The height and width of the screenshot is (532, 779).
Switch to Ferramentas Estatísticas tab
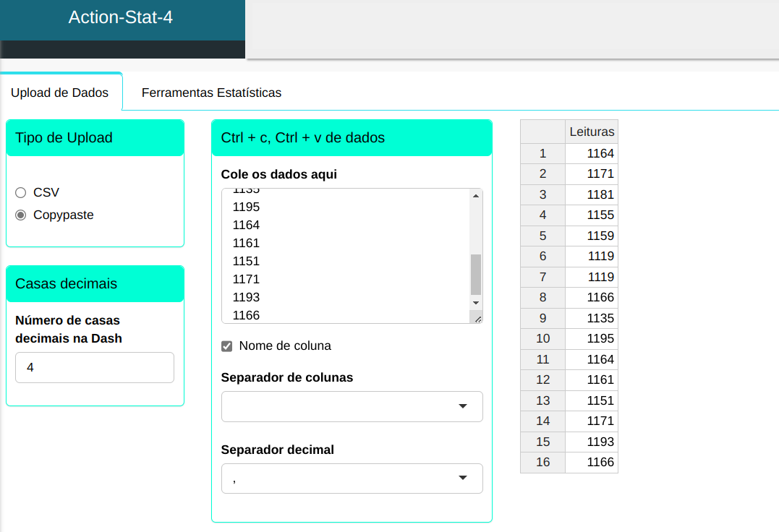(211, 93)
